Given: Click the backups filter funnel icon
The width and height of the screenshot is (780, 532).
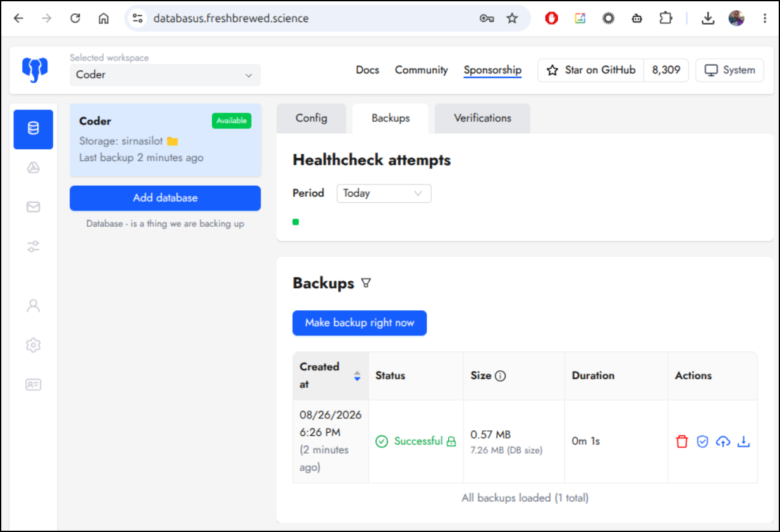Looking at the screenshot, I should coord(366,283).
